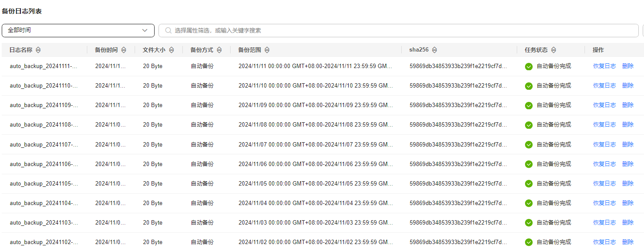
Task: Focus the attribute filter search field
Action: [399, 30]
